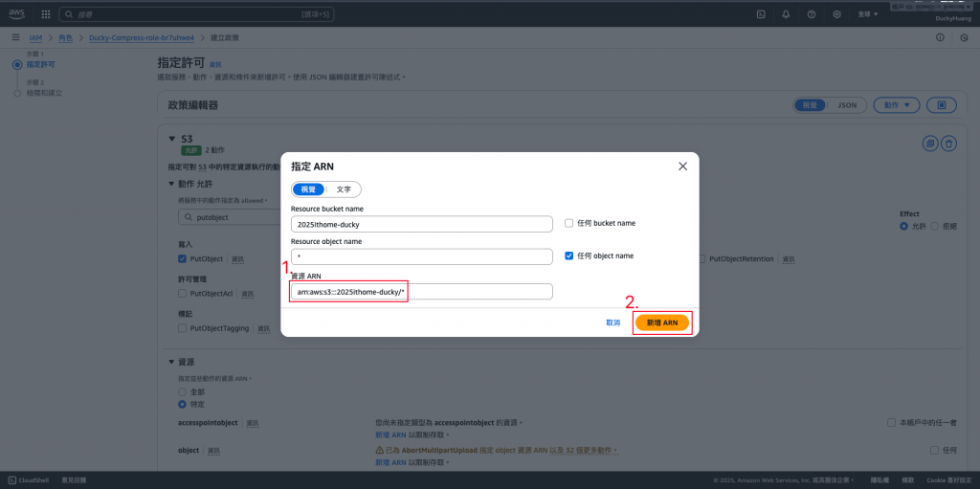Click the AWS logo home icon
The width and height of the screenshot is (980, 489).
tap(17, 13)
